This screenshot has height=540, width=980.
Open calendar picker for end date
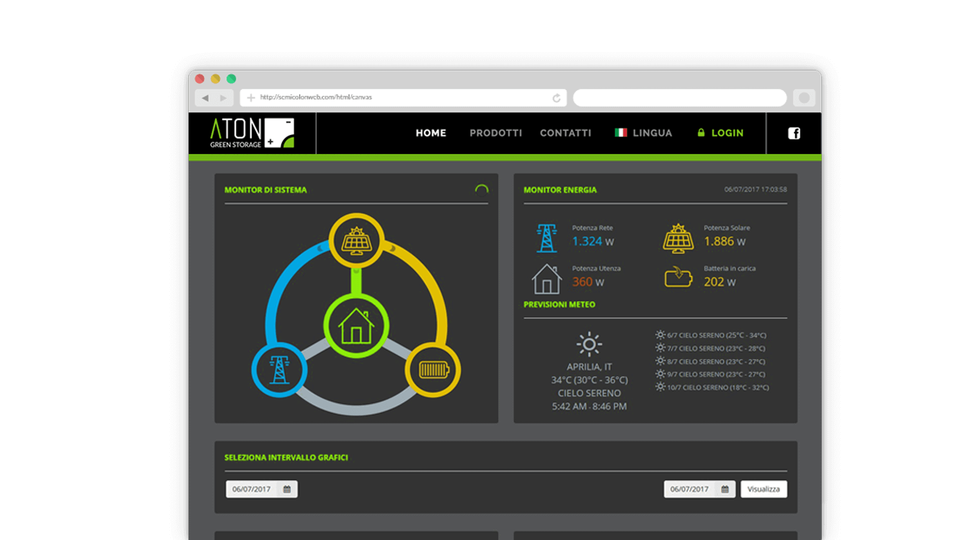click(x=725, y=489)
